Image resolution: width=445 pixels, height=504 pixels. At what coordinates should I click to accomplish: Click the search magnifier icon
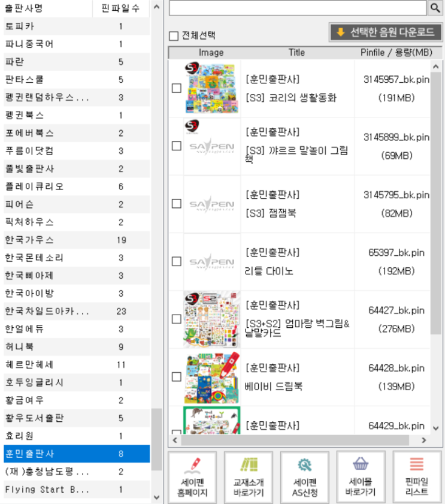(x=435, y=8)
